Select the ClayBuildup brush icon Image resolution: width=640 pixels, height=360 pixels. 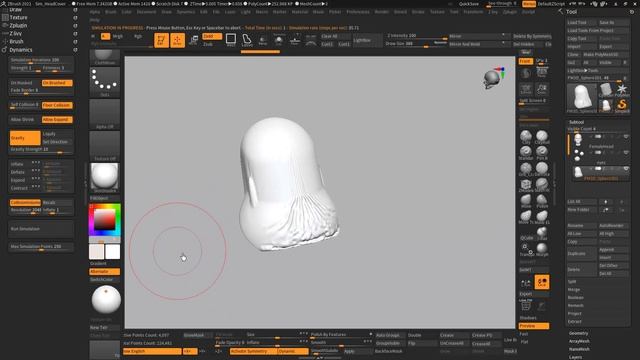click(542, 137)
